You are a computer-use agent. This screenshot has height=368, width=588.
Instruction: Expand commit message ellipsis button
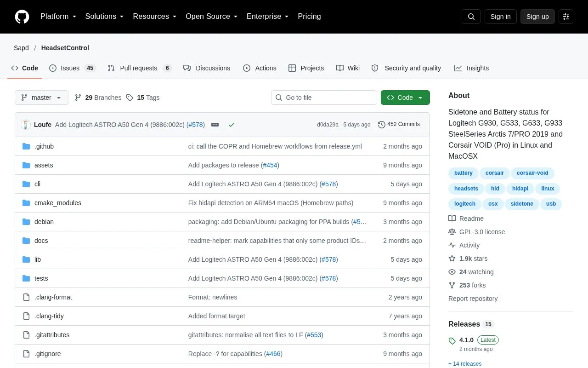215,125
